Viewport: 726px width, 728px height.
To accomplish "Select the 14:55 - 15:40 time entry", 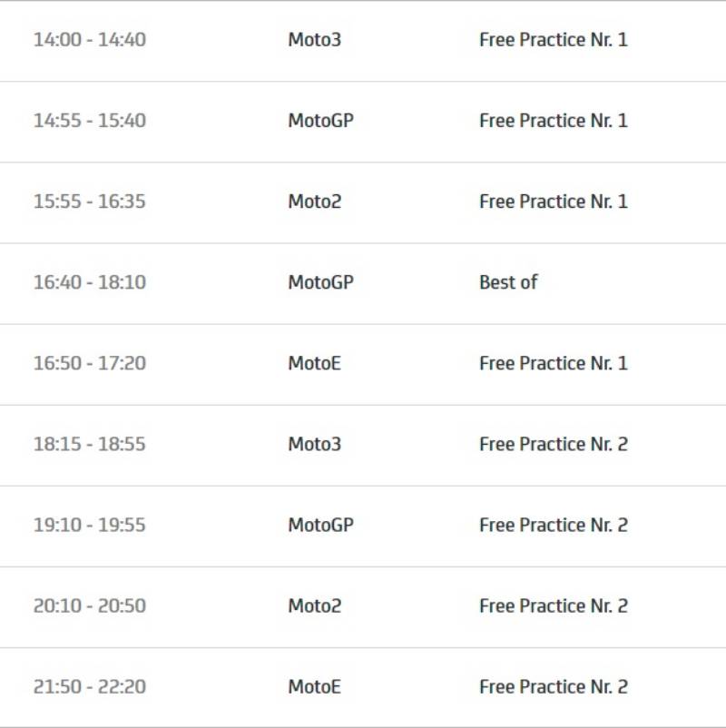I will pyautogui.click(x=89, y=121).
